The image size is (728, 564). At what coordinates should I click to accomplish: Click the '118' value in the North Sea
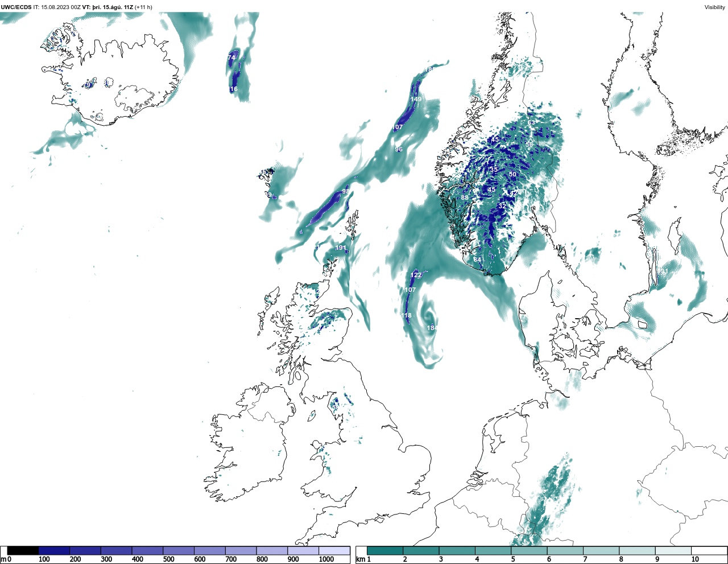pyautogui.click(x=406, y=315)
